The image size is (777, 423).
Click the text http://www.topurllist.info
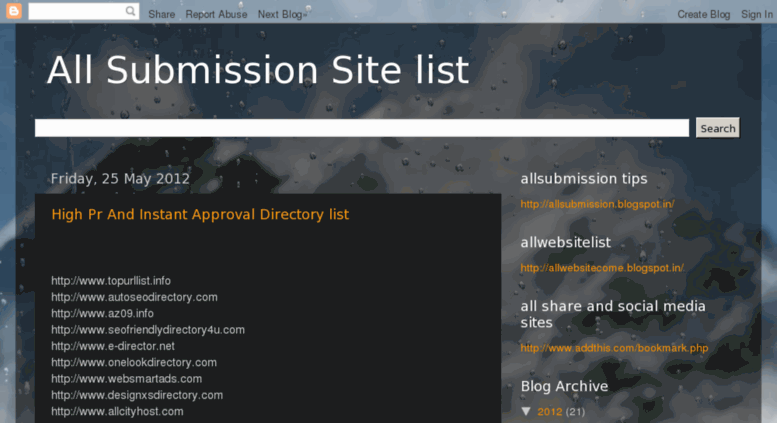coord(111,281)
